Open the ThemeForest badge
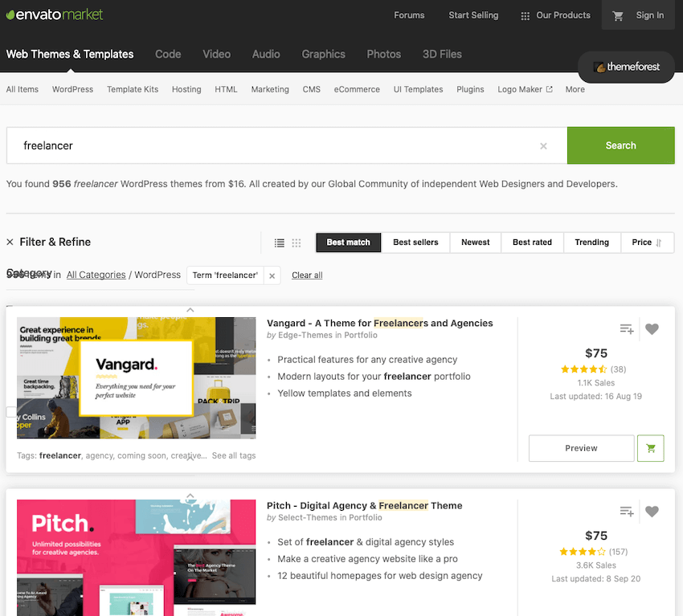 coord(626,67)
